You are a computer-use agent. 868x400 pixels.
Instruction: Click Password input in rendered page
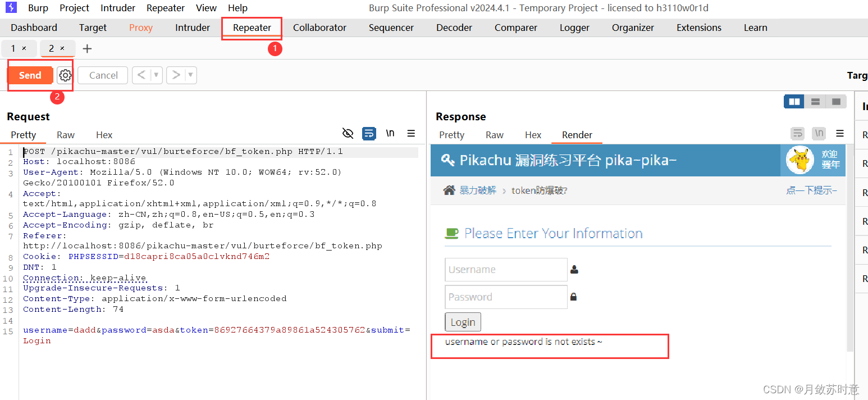coord(506,297)
